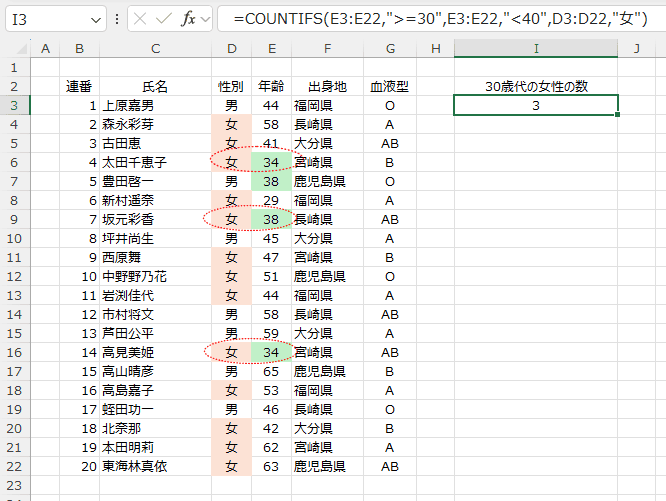Click serial number 12 in 市村将文 row
The height and width of the screenshot is (501, 666).
point(79,315)
